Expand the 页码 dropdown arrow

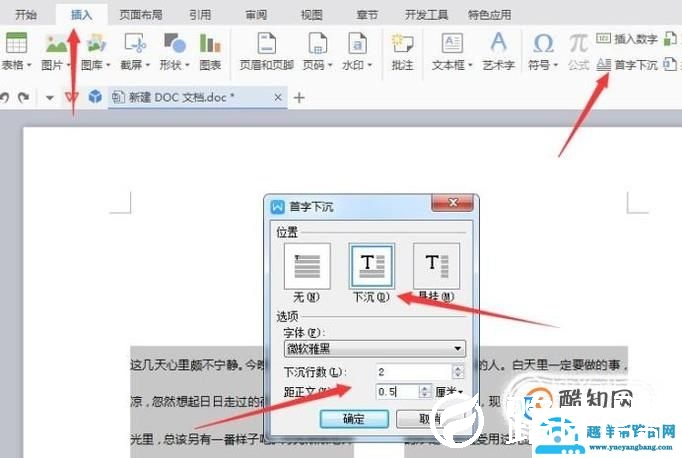pyautogui.click(x=330, y=65)
